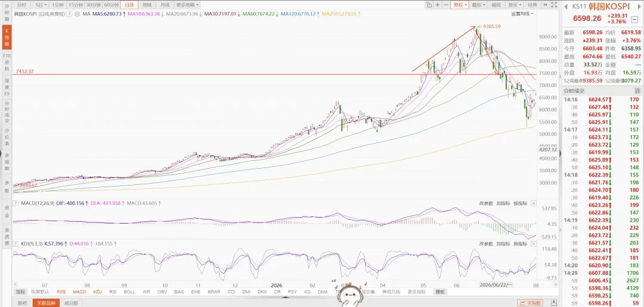
Task: Toggle MACD indicator in bottom bar
Action: tap(79, 292)
